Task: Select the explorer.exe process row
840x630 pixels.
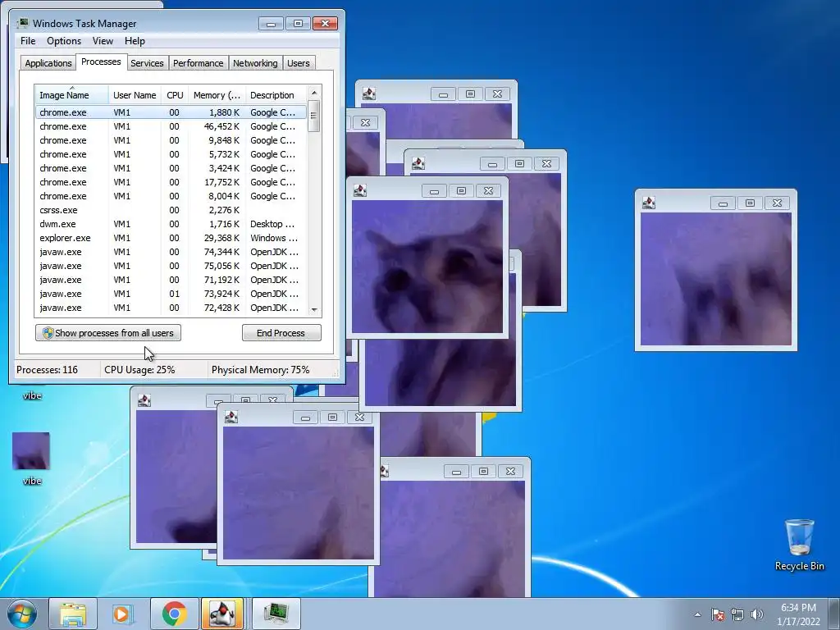Action: point(171,238)
